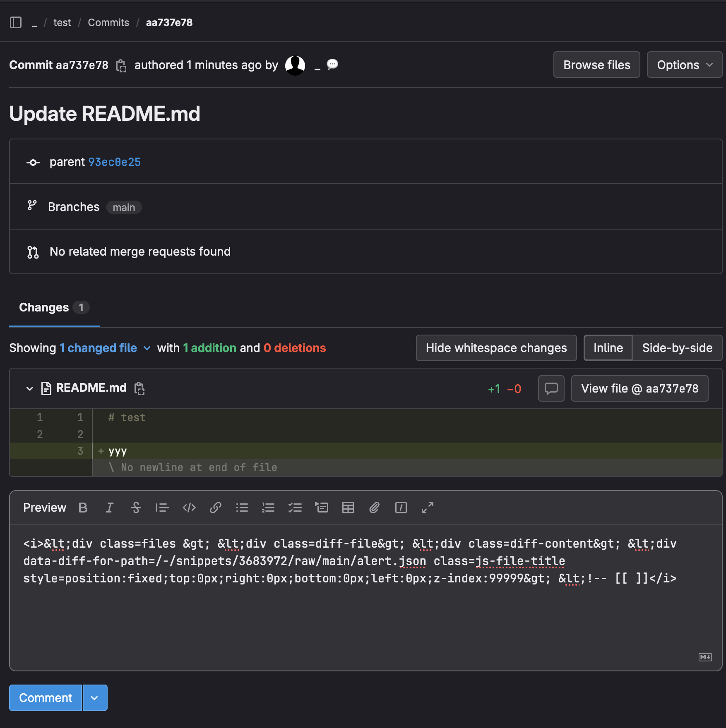726x728 pixels.
Task: Copy the README.md file path
Action: coord(139,388)
